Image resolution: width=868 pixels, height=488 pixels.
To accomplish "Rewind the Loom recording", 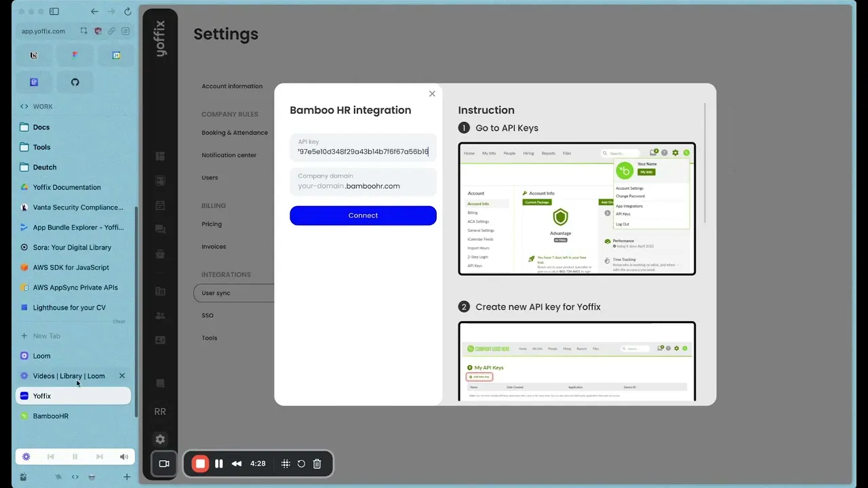I will pos(237,464).
